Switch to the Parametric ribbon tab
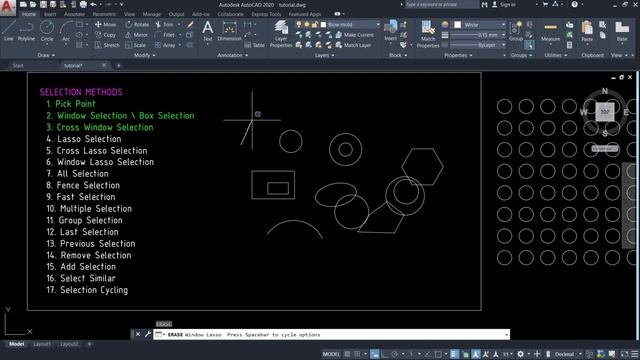640x360 pixels. tap(104, 14)
